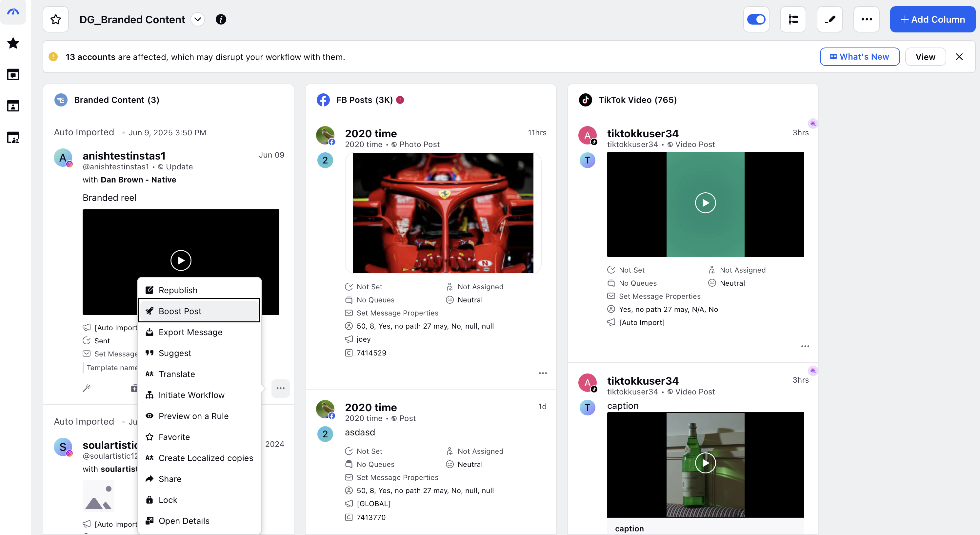Click image placeholder thumbnail in soularistic post
This screenshot has height=535, width=980.
[x=98, y=496]
